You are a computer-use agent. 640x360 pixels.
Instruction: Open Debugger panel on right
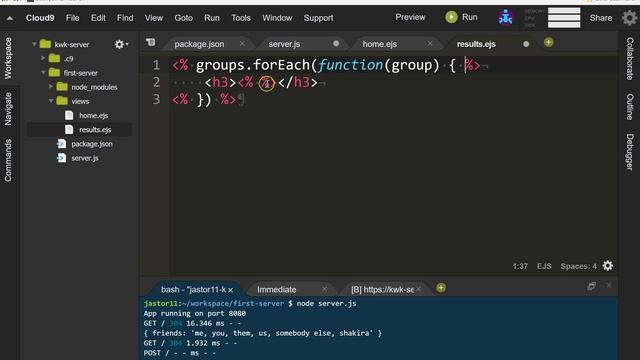coord(630,152)
